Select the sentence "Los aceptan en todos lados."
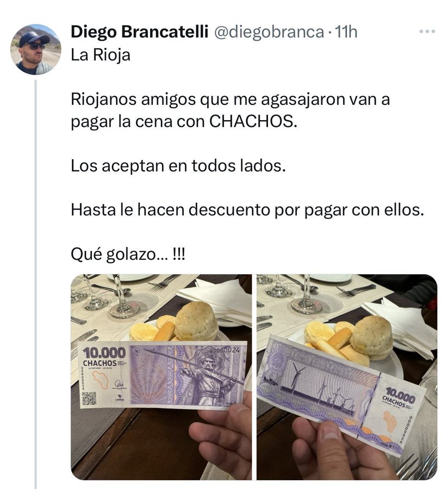This screenshot has height=489, width=448. tap(178, 166)
